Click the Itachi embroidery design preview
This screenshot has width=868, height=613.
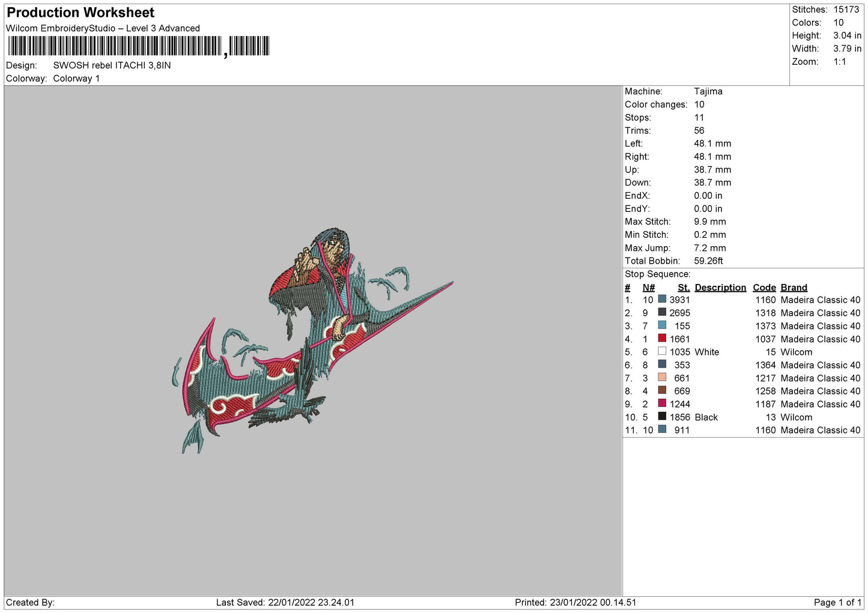tap(311, 340)
